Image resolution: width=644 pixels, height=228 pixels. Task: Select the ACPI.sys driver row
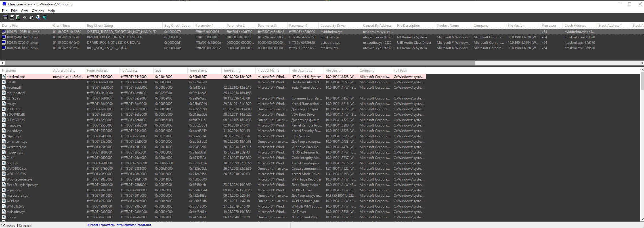[213, 201]
